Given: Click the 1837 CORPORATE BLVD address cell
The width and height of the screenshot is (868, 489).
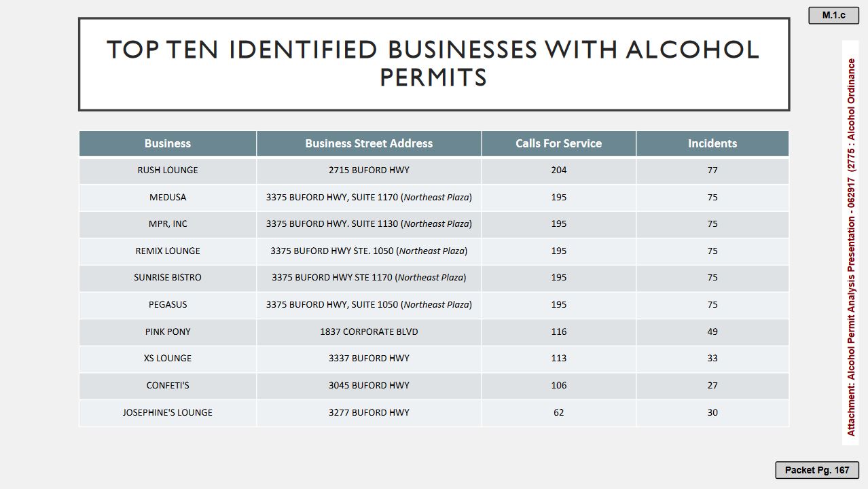Looking at the screenshot, I should point(369,331).
